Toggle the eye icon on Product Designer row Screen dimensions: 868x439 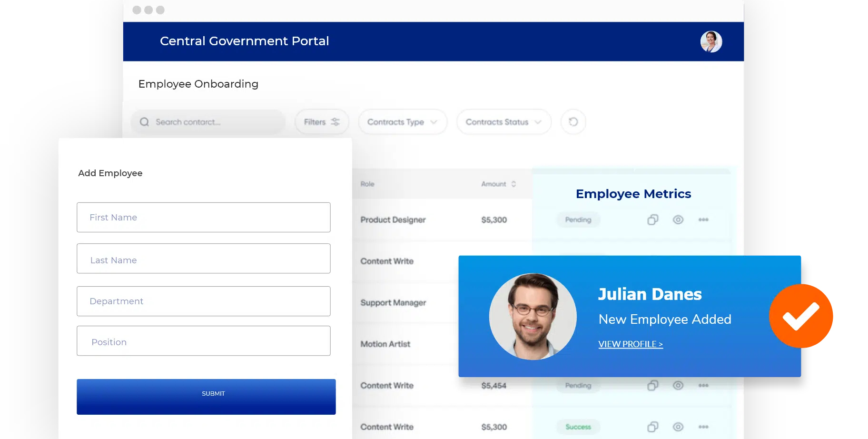678,219
